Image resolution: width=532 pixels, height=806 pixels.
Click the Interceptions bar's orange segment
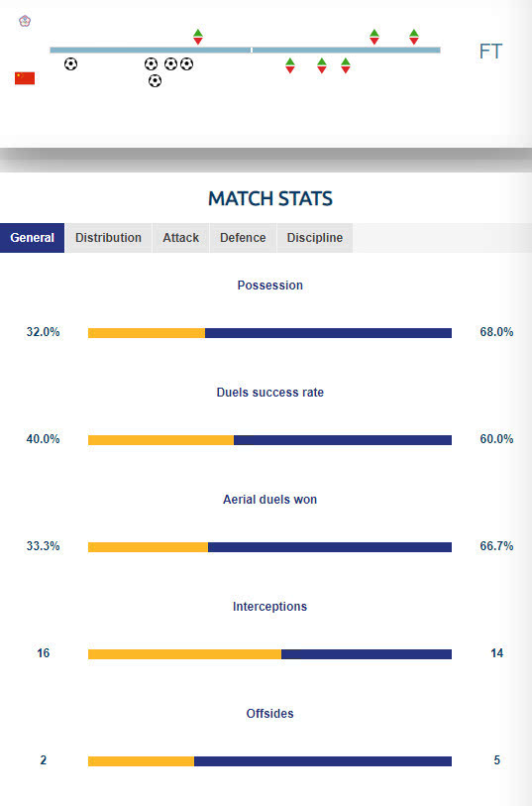(x=184, y=654)
